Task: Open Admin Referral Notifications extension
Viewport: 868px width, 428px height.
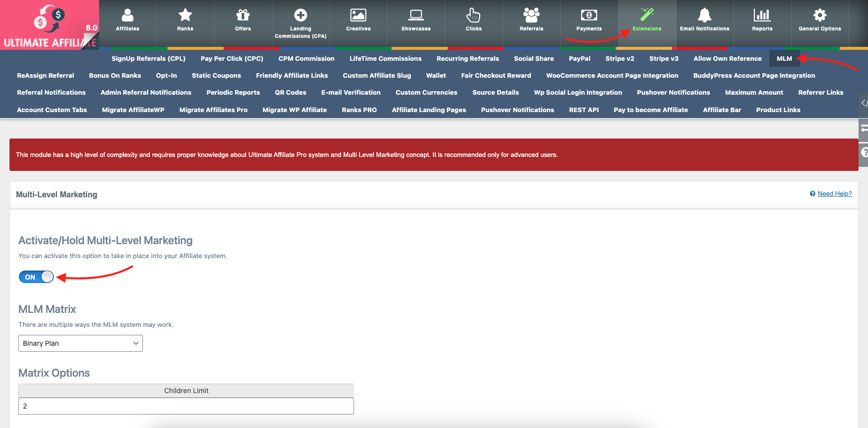Action: pyautogui.click(x=146, y=93)
